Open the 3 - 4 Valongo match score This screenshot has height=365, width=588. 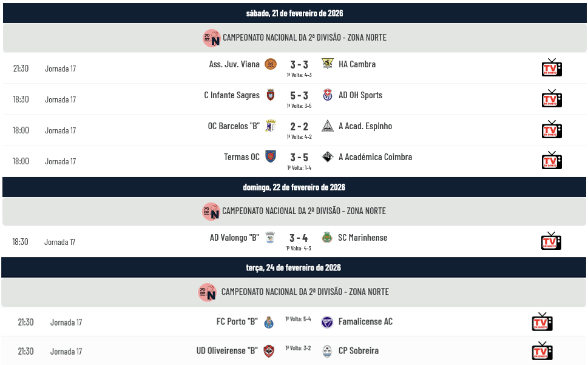pos(299,238)
